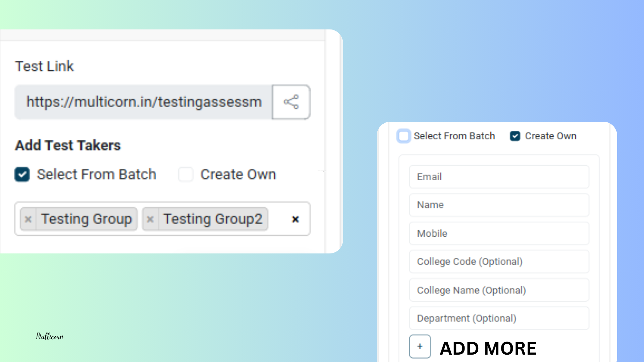Click into the Name field

[x=499, y=205]
